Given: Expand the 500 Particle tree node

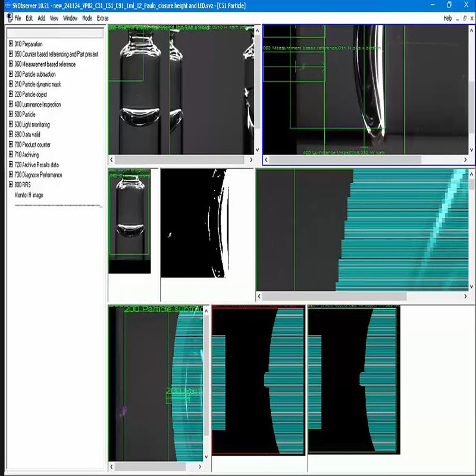Looking at the screenshot, I should pyautogui.click(x=11, y=114).
